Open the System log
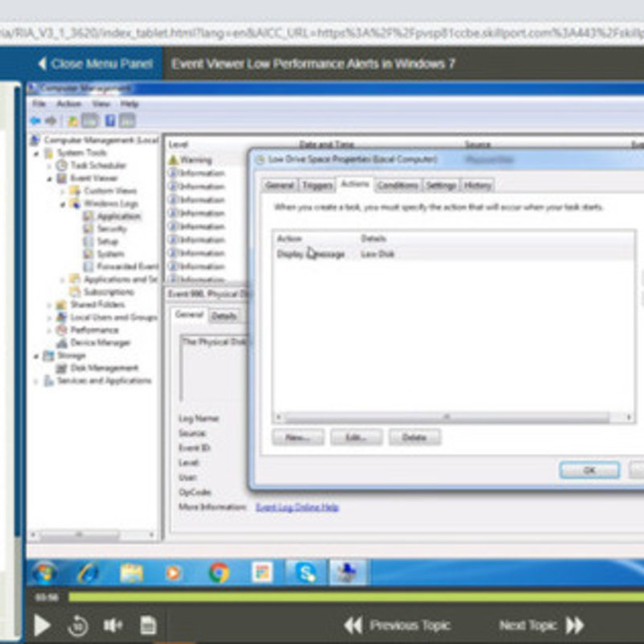Screen dimensions: 644x644 coord(110,254)
